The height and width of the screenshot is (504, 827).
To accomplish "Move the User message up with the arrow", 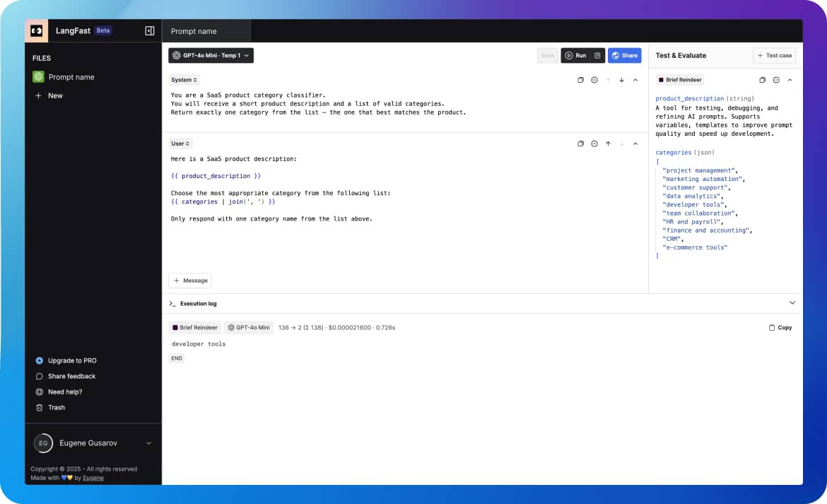I will (x=608, y=143).
